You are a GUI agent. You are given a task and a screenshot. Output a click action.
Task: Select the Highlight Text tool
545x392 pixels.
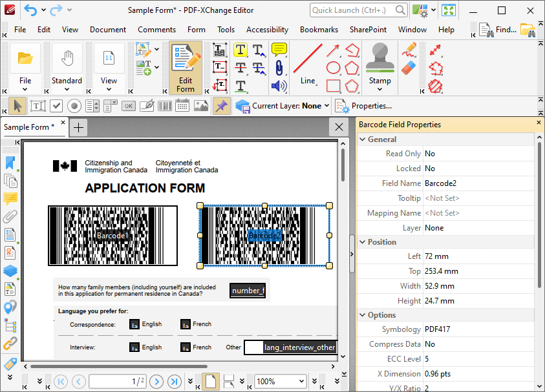(240, 50)
